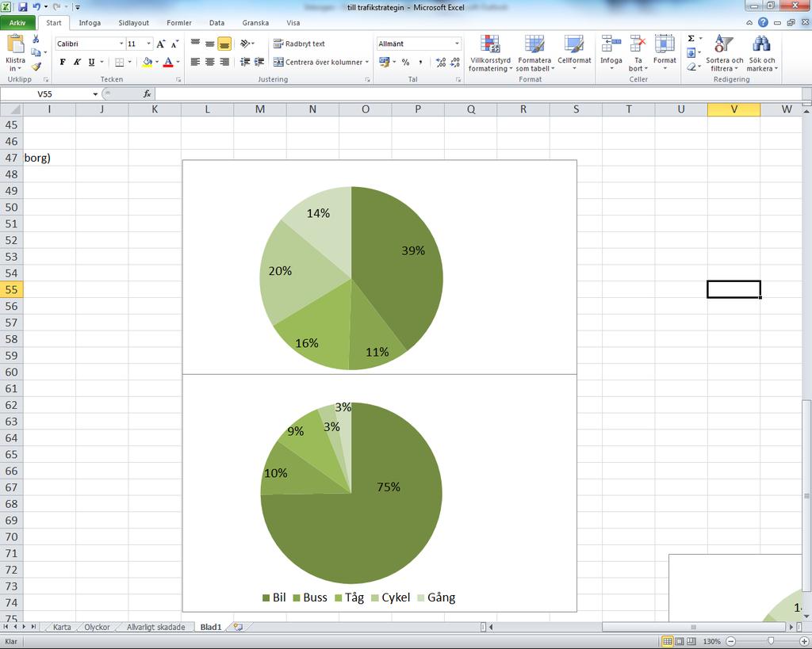Click the Paste (Klistra in) icon
Viewport: 812px width, 649px height.
16,45
